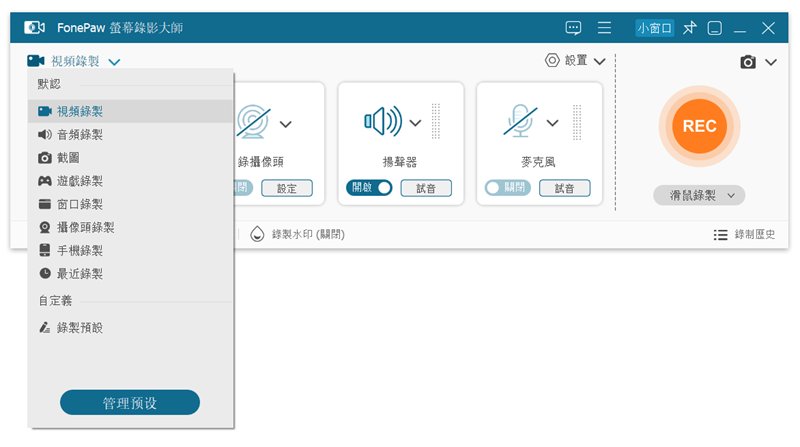The image size is (800, 447).
Task: Open the 設置 settings gear icon
Action: [x=552, y=60]
